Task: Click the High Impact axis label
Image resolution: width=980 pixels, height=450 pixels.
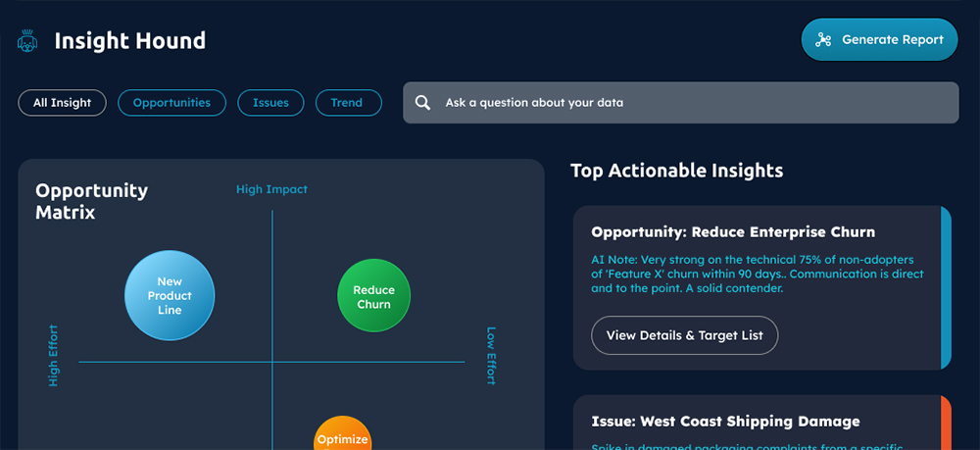Action: click(x=271, y=189)
